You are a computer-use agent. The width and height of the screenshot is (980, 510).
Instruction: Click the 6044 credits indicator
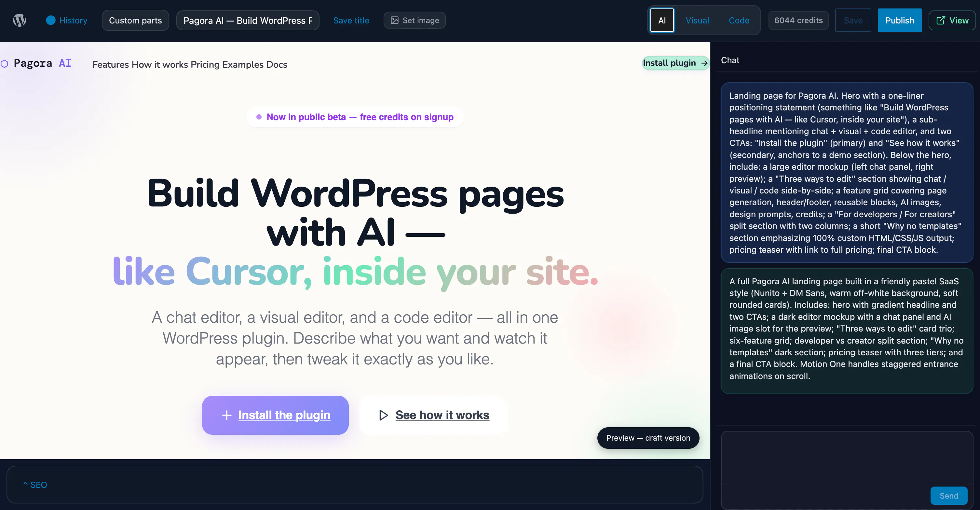coord(798,20)
